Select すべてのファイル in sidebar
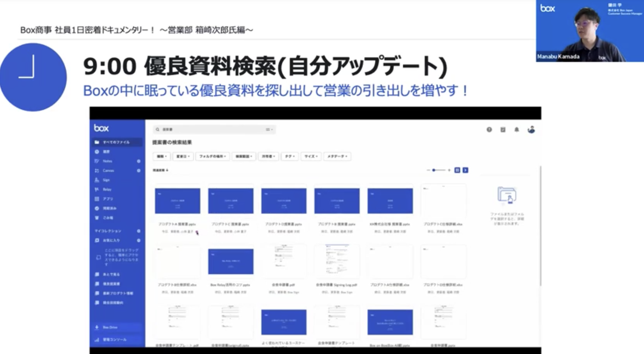Viewport: 644px width, 354px height. [x=116, y=142]
